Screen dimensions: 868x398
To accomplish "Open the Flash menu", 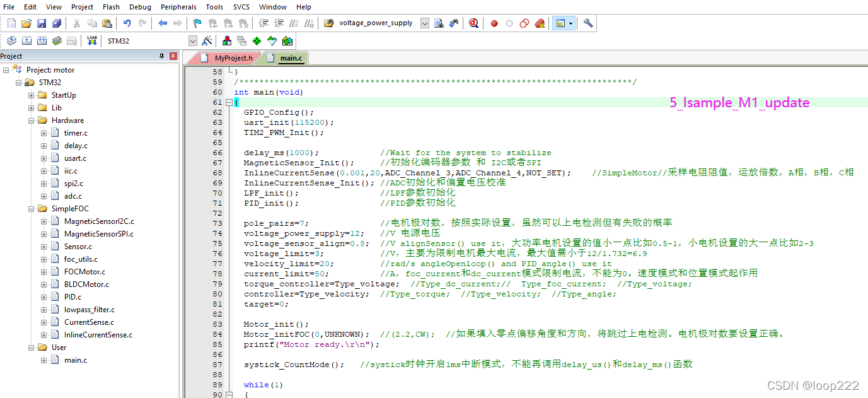I will [111, 7].
